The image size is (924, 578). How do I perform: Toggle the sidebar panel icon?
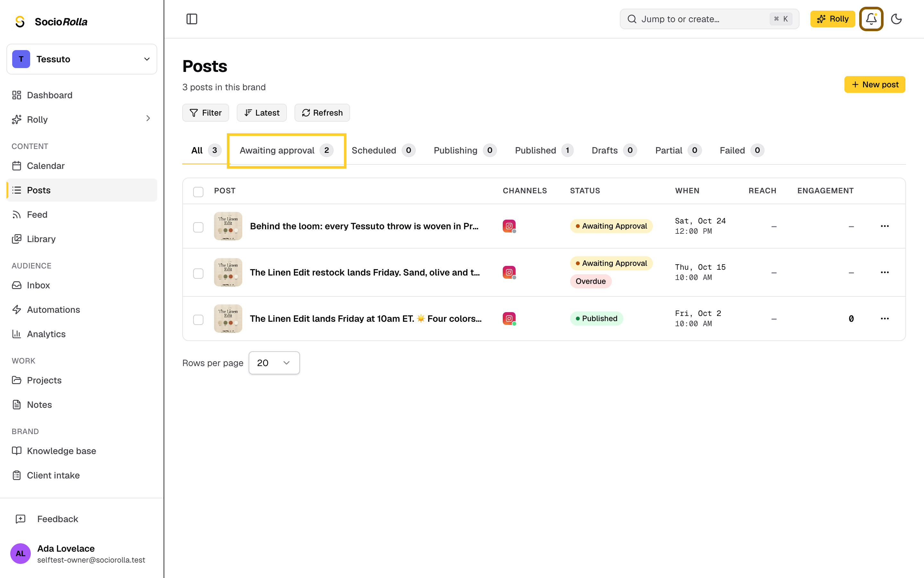pos(192,19)
